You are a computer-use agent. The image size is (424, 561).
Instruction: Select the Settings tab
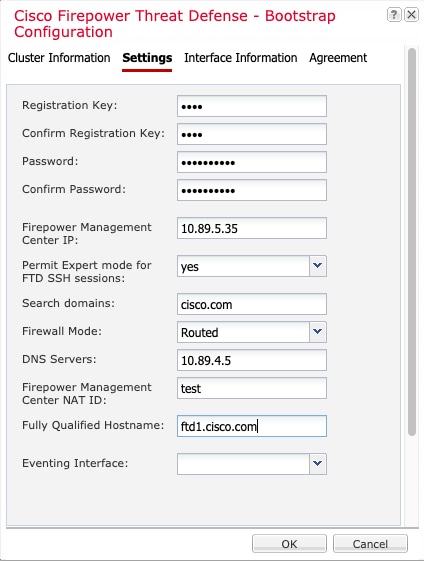click(147, 58)
